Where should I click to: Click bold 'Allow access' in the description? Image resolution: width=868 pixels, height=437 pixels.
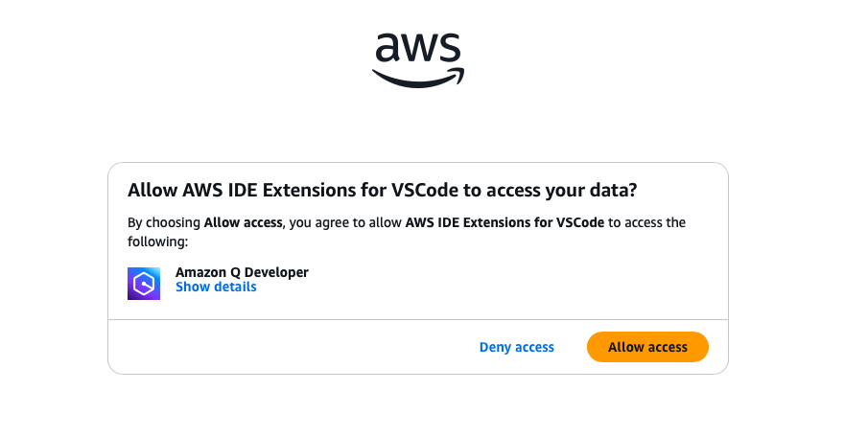click(x=243, y=222)
